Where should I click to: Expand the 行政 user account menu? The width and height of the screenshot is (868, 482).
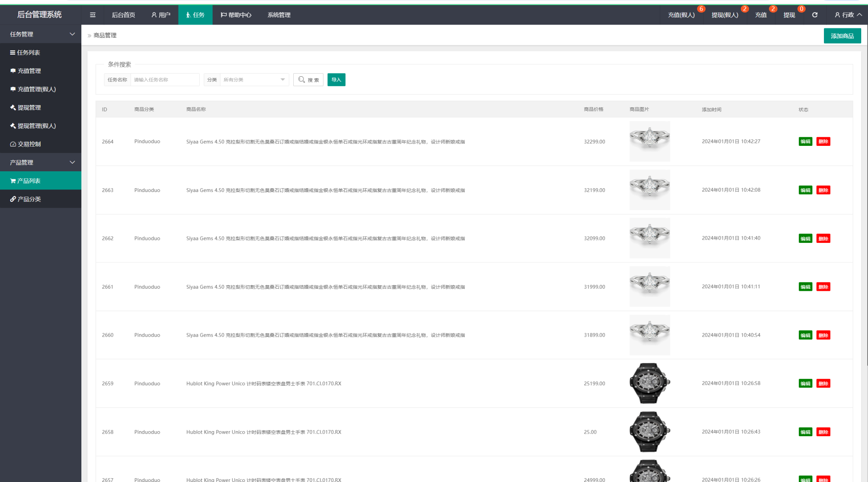(848, 15)
